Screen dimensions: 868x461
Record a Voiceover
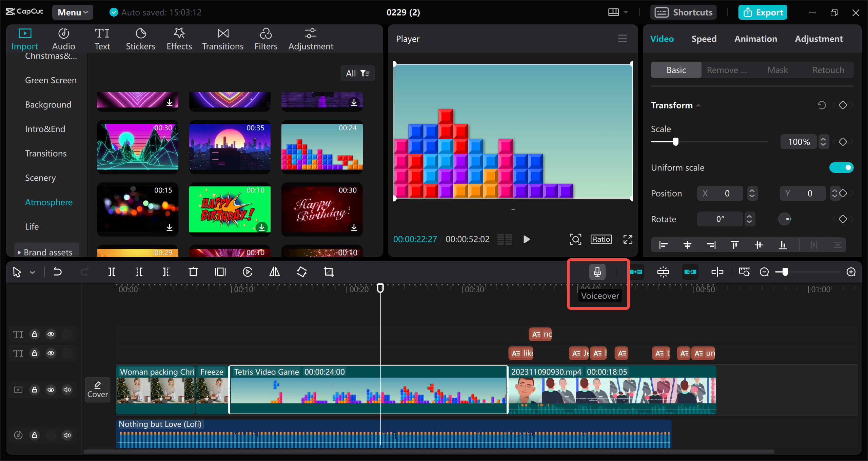pos(597,271)
